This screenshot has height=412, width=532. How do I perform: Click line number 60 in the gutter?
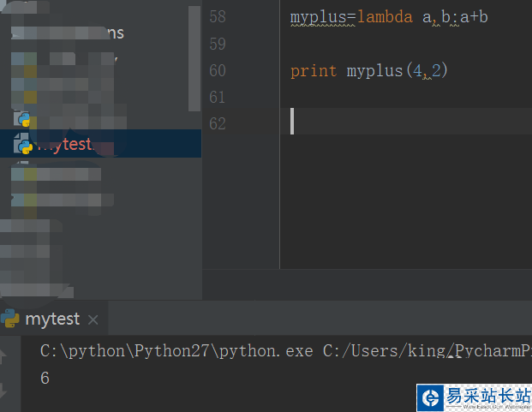tap(217, 70)
